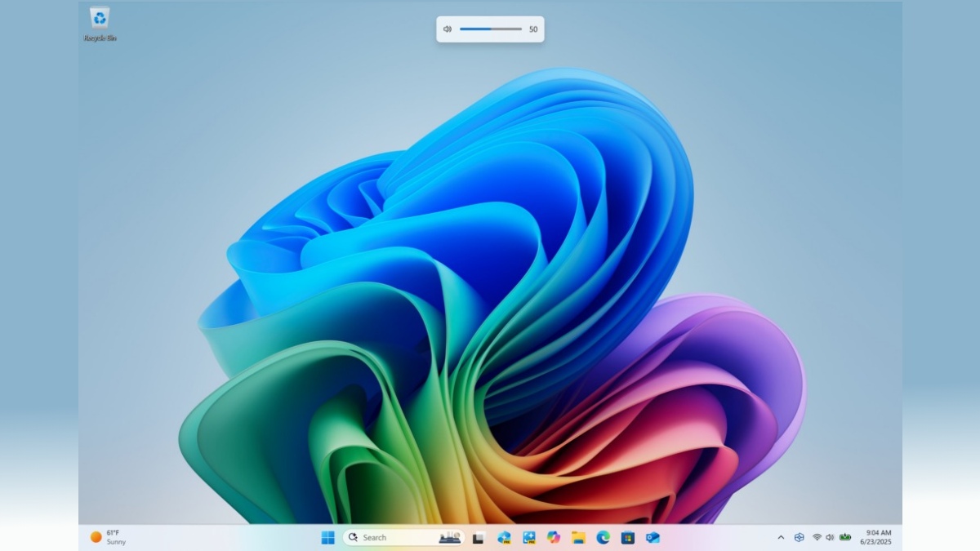Open Microsoft Edge browser

pos(602,537)
